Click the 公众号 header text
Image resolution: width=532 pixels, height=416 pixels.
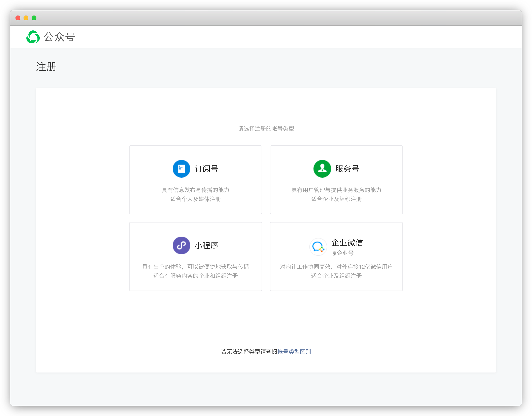click(59, 37)
